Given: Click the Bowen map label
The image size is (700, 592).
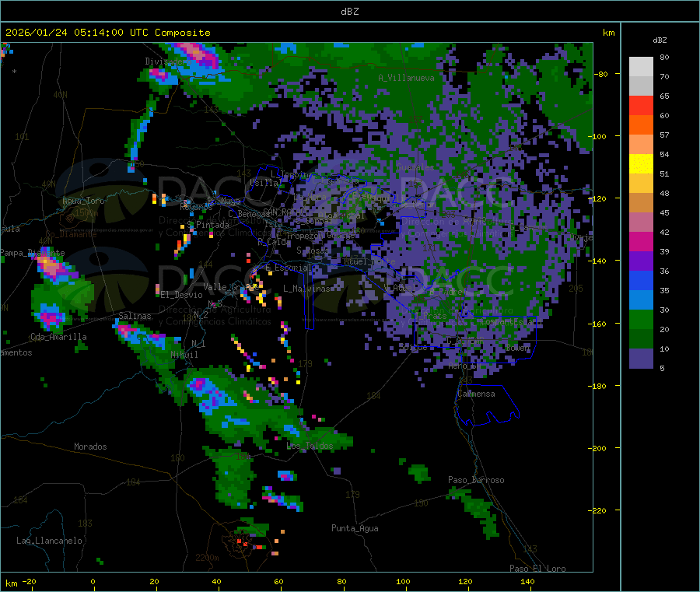Looking at the screenshot, I should point(518,348).
